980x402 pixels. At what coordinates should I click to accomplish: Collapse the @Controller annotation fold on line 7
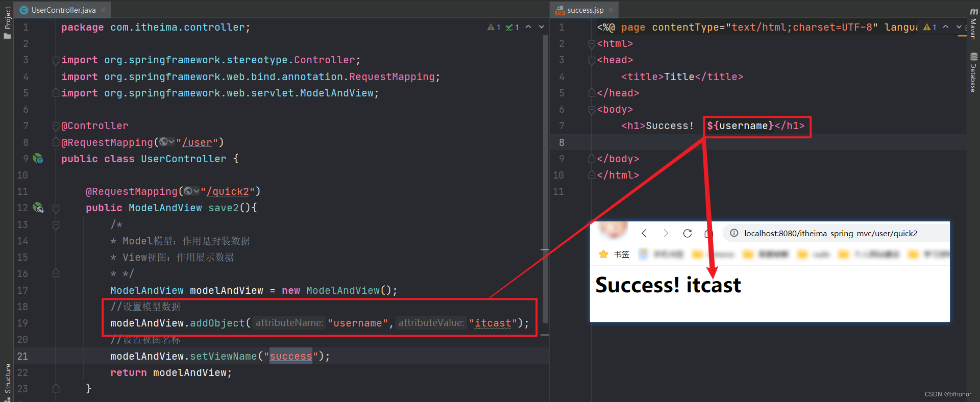[x=56, y=125]
